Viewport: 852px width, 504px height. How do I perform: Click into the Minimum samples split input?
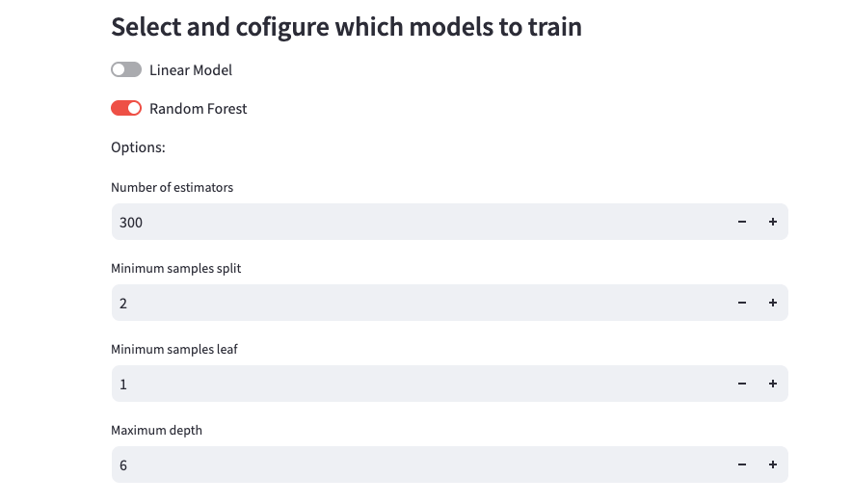[414, 304]
